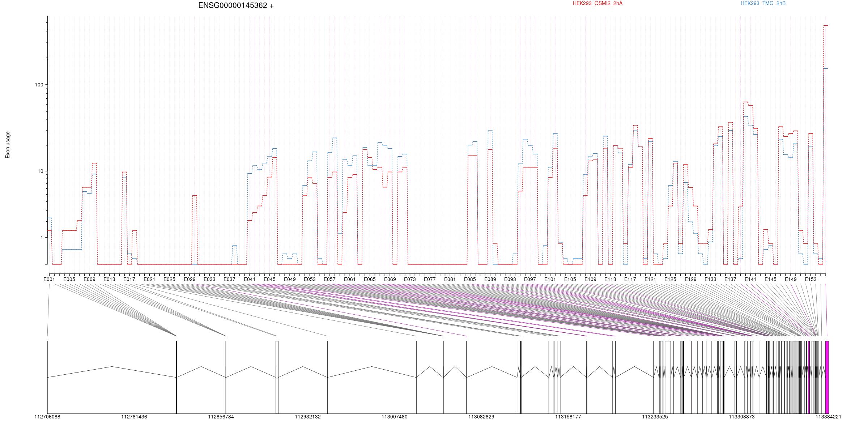Click exon label E137
The image size is (868, 434).
tap(730, 279)
